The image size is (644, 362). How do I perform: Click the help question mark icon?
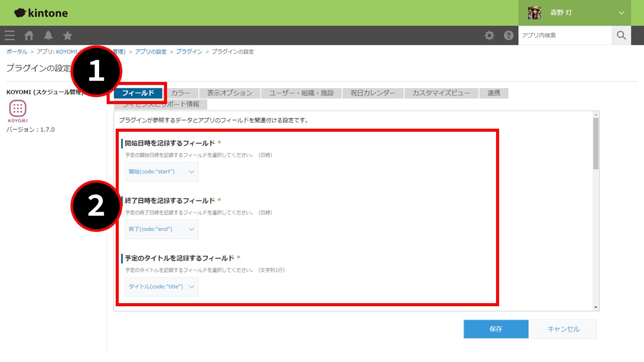(x=509, y=36)
